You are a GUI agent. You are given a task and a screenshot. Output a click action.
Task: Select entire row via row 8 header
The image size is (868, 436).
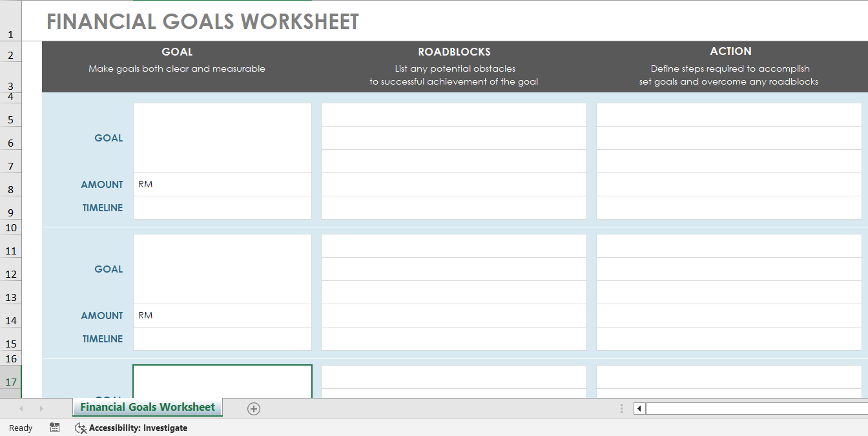[10, 185]
